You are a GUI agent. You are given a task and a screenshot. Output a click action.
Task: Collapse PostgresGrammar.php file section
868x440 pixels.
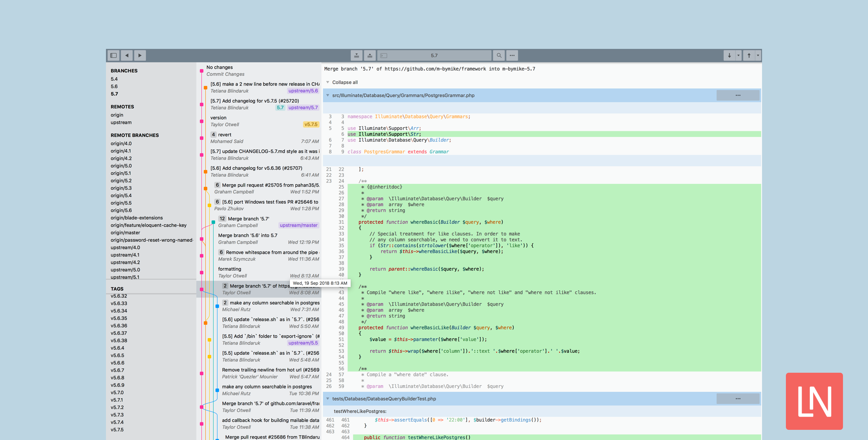[328, 95]
